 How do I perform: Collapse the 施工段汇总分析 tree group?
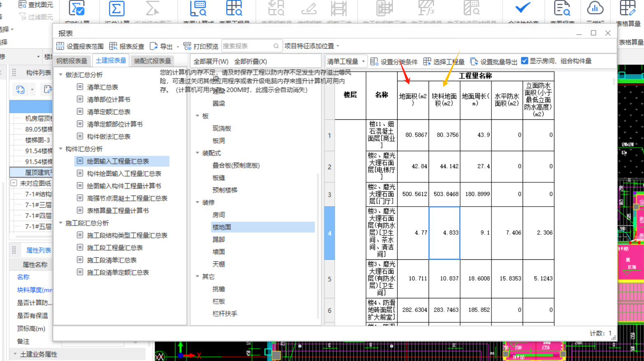[x=60, y=223]
